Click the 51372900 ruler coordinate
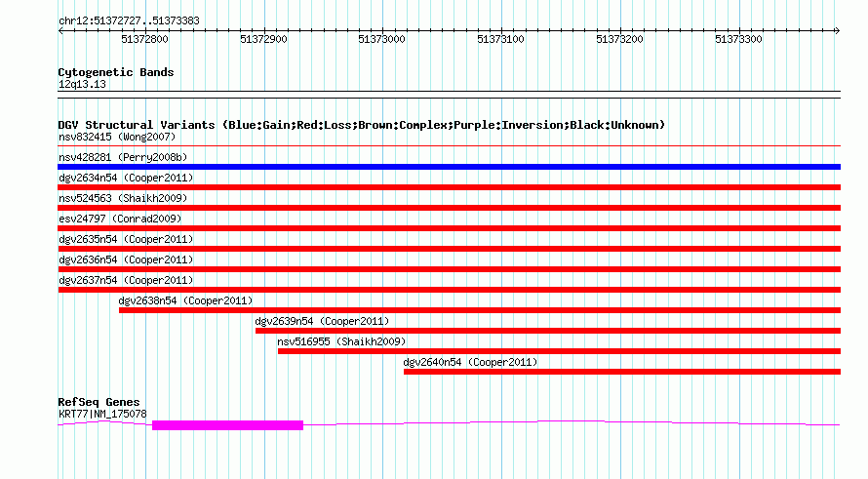This screenshot has width=868, height=479. tap(263, 39)
